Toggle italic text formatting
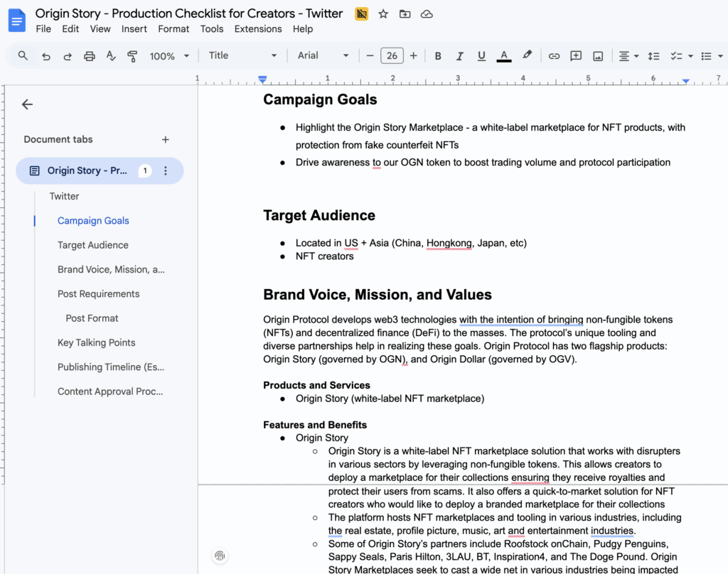The height and width of the screenshot is (574, 728). 459,56
